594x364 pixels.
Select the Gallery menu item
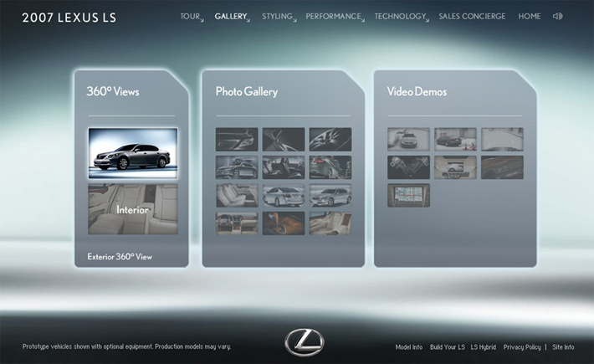(231, 17)
